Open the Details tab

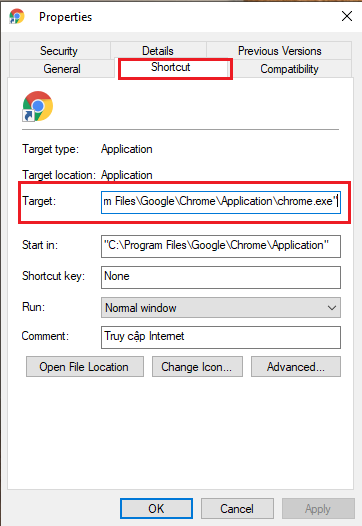click(158, 51)
